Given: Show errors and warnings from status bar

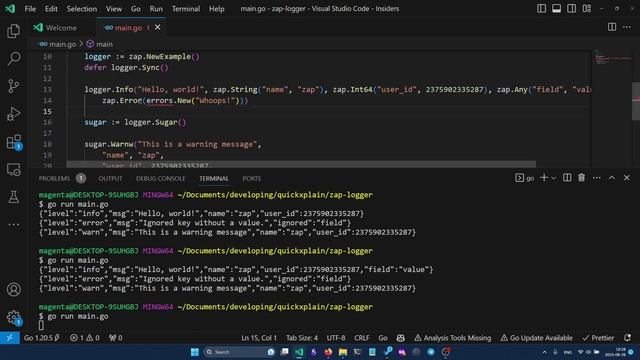Looking at the screenshot, I should (x=84, y=338).
